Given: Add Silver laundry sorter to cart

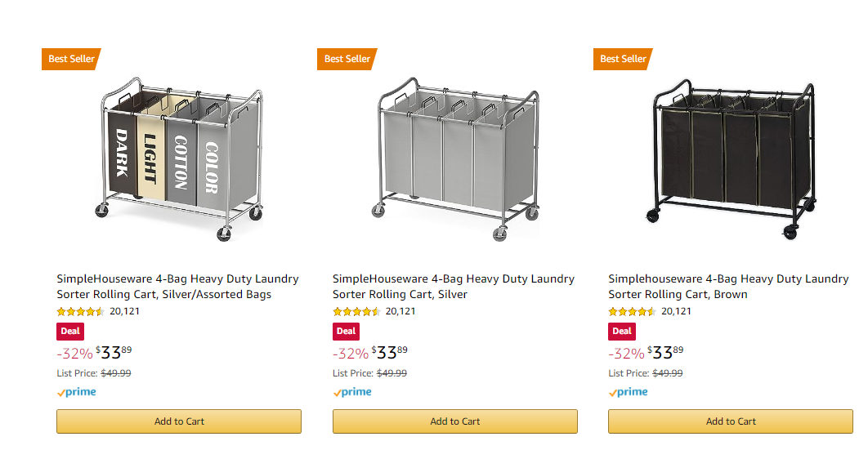Looking at the screenshot, I should point(455,421).
